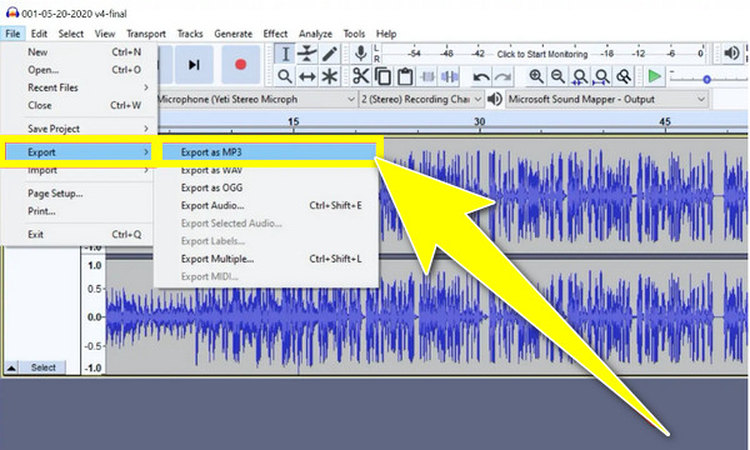Collapse the track with the triangle button

[11, 367]
